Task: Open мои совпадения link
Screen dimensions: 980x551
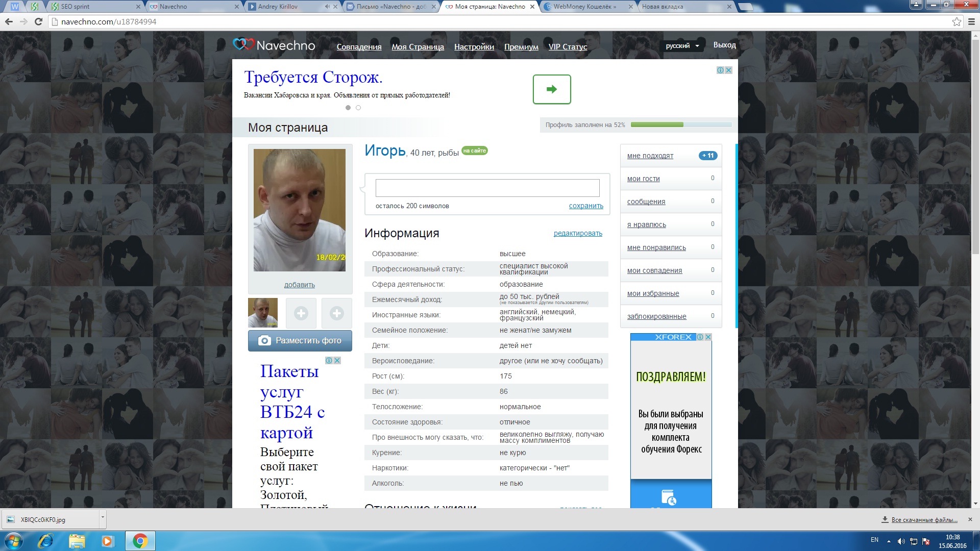Action: coord(654,270)
